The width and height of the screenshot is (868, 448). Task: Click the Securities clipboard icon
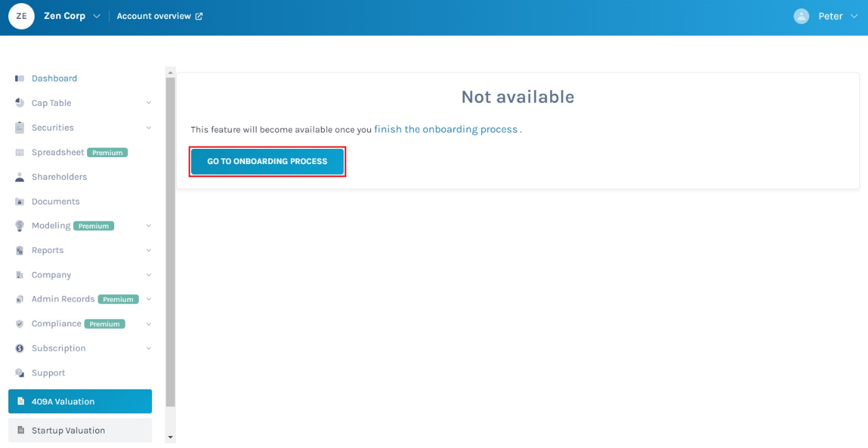pyautogui.click(x=20, y=127)
